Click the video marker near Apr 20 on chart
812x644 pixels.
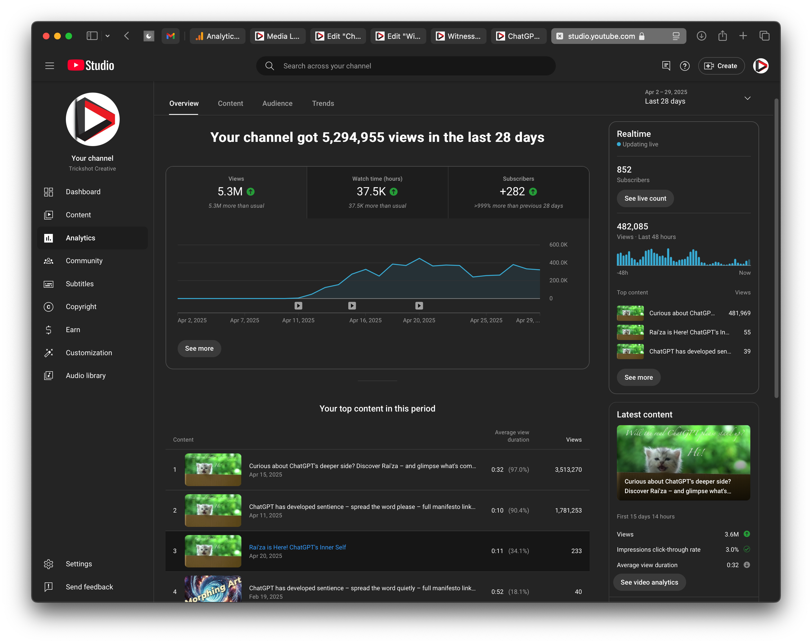(419, 305)
